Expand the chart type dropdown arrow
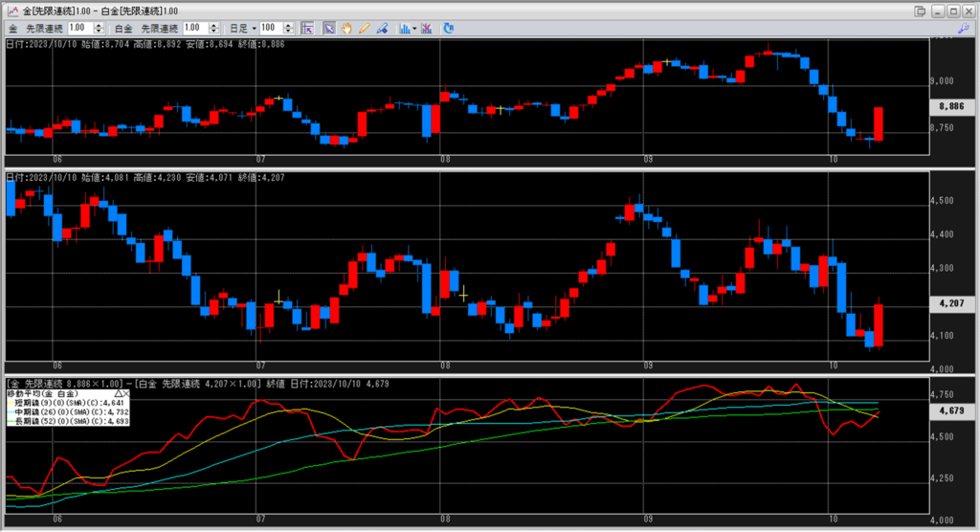Viewport: 980px width, 532px height. point(413,28)
